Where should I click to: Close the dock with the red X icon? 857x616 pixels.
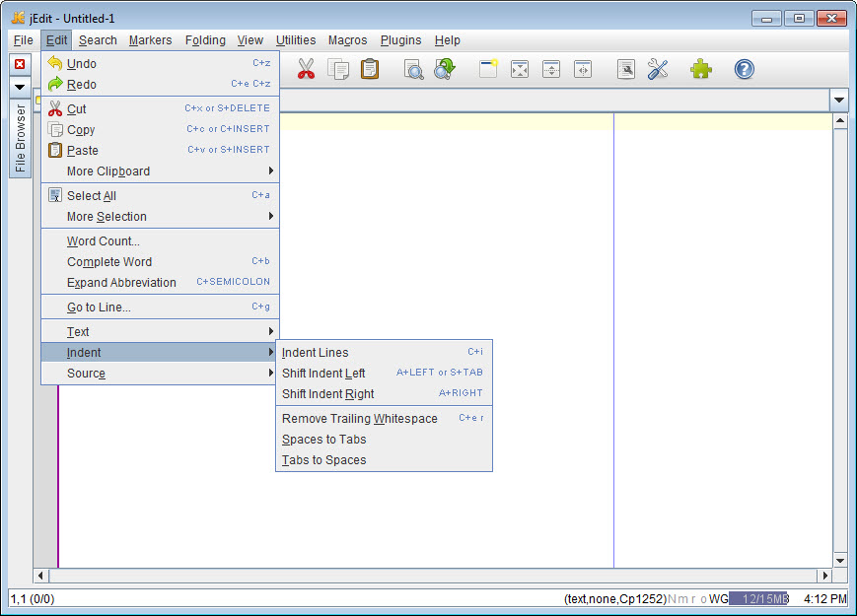pyautogui.click(x=20, y=64)
